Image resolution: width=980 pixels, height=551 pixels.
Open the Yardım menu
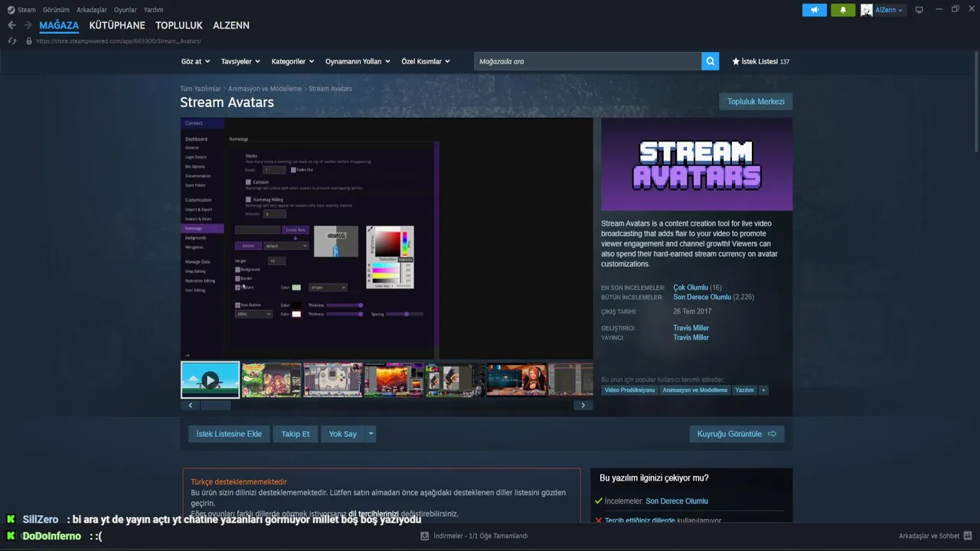click(x=153, y=10)
